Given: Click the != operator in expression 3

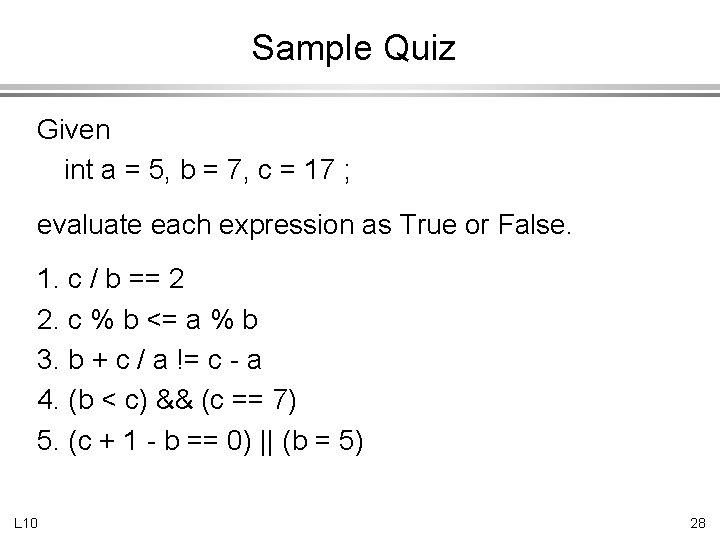Looking at the screenshot, I should (188, 359).
